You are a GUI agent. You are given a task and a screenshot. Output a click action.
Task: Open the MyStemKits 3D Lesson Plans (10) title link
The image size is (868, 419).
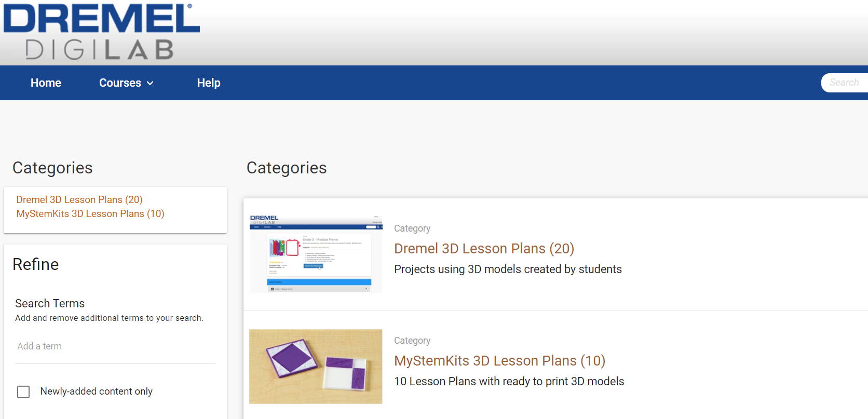(499, 361)
